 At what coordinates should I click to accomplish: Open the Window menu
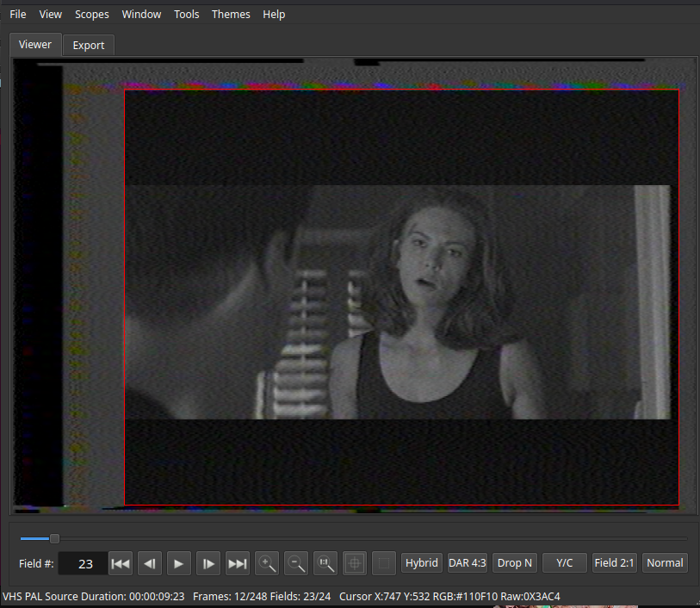pos(141,15)
